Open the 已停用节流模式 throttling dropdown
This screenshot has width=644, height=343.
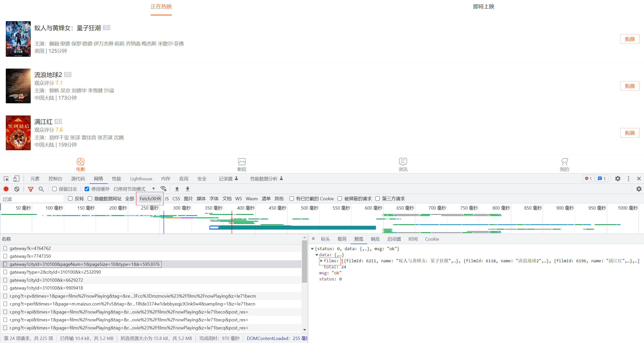coord(134,189)
